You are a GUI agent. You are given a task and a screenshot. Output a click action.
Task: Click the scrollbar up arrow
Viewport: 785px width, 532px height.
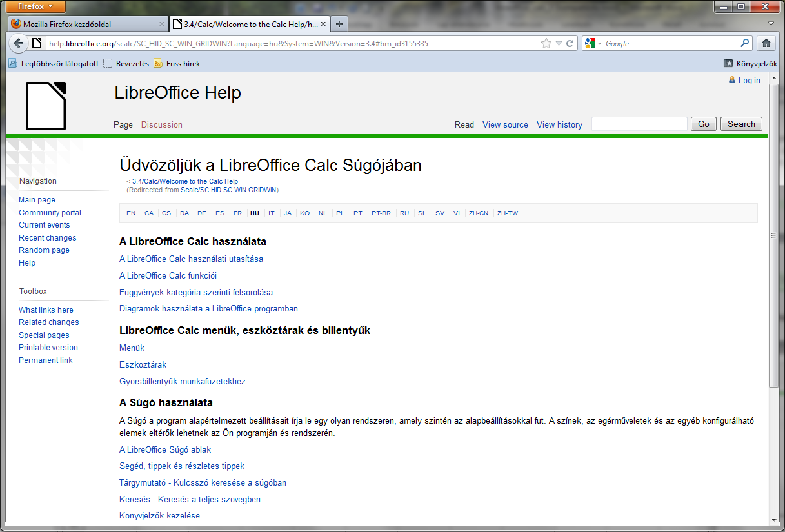(x=774, y=77)
